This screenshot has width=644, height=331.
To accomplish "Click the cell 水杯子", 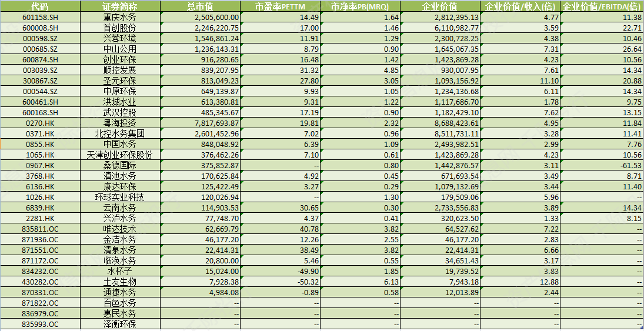I will 119,271.
